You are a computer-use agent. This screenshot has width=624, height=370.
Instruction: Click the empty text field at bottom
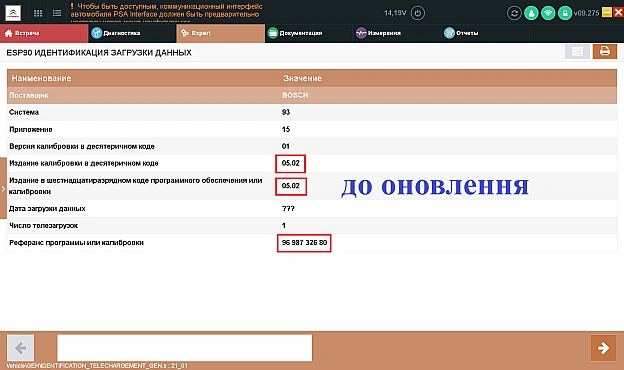tap(185, 348)
